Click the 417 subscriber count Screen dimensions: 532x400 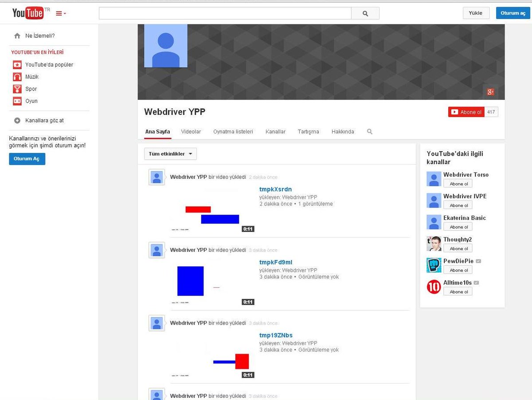491,112
